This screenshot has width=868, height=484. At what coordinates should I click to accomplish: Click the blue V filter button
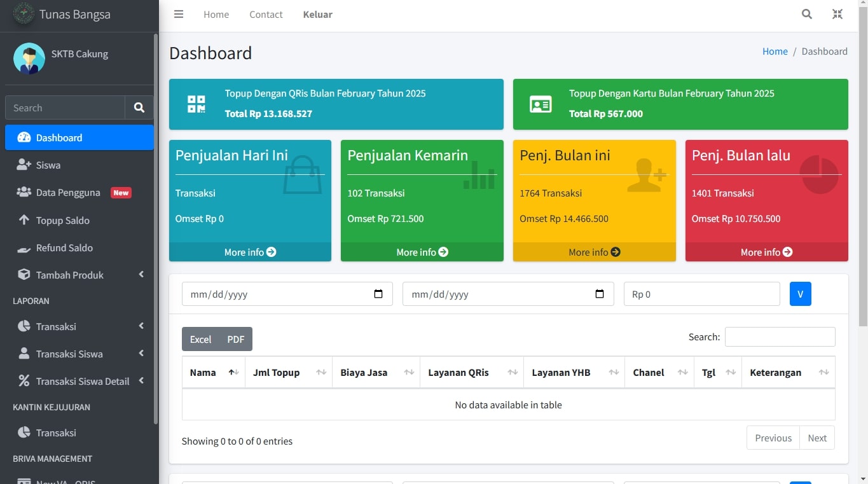click(800, 294)
